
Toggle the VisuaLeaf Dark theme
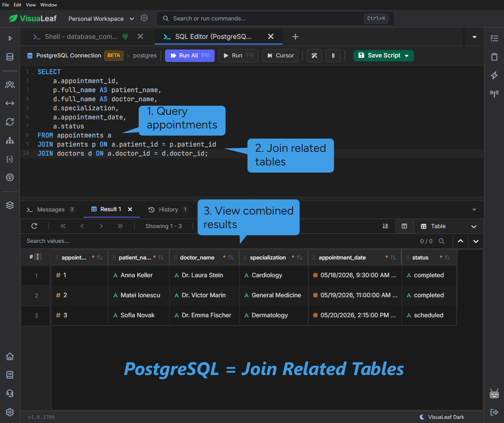[442, 417]
